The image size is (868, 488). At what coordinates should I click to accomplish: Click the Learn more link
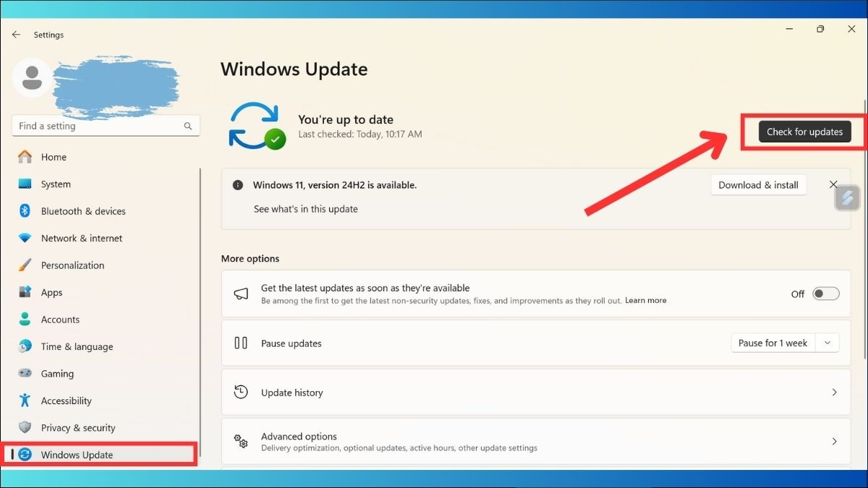[645, 300]
